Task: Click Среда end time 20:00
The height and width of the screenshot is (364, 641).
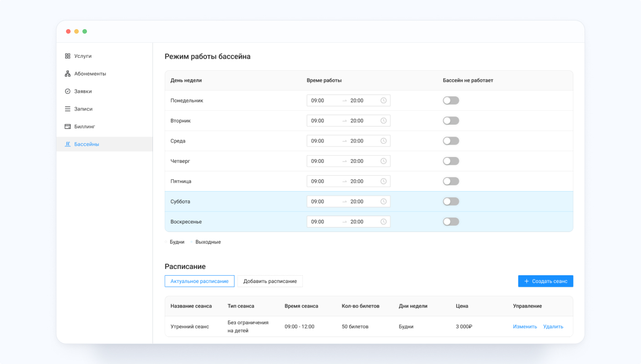Action: [357, 141]
